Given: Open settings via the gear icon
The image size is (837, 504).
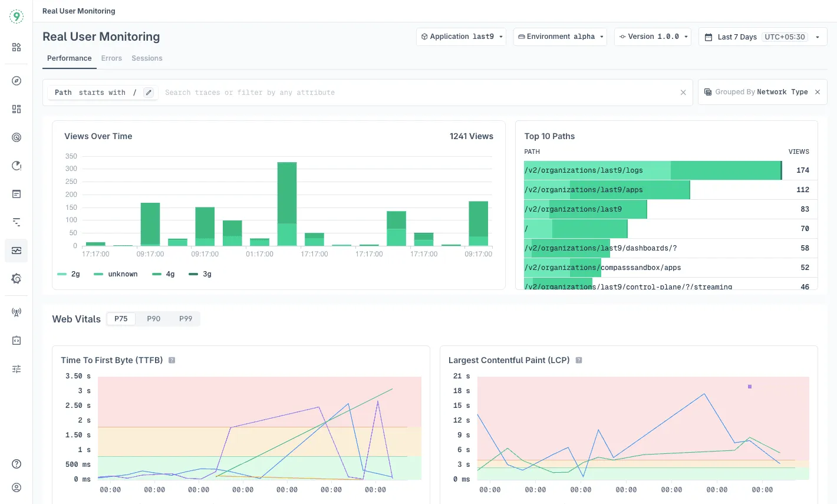Looking at the screenshot, I should point(16,278).
